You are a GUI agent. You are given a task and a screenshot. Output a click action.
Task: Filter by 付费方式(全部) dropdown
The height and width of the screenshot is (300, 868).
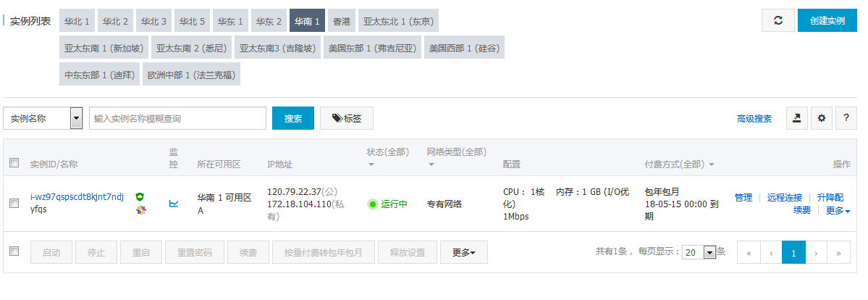[x=680, y=164]
